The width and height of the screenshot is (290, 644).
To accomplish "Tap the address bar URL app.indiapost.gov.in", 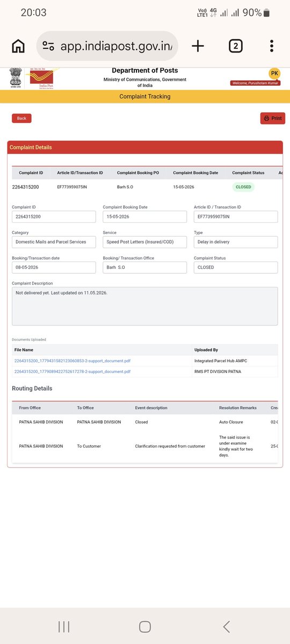I will pyautogui.click(x=116, y=46).
